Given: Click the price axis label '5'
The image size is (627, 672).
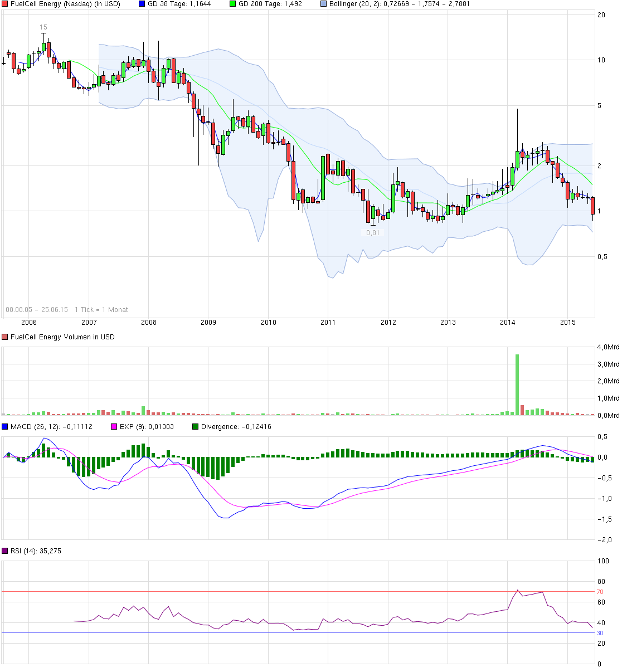Looking at the screenshot, I should coord(600,106).
